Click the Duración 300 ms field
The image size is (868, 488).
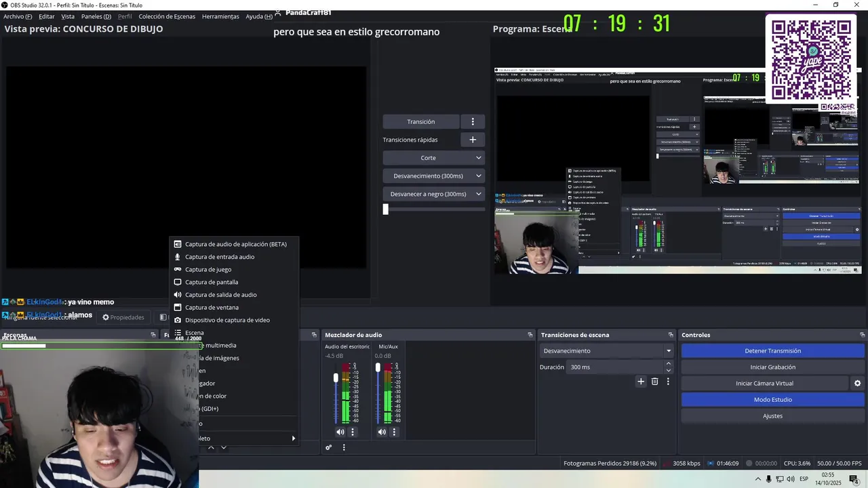[x=614, y=367]
